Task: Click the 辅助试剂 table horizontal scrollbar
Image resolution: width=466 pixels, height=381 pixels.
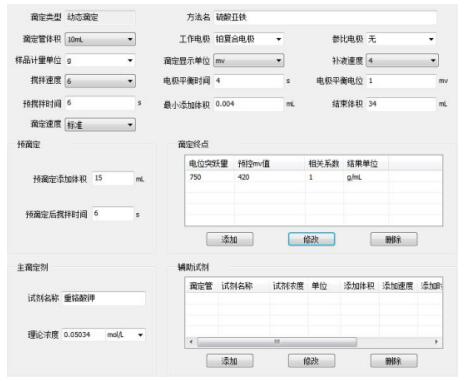Action: click(313, 342)
